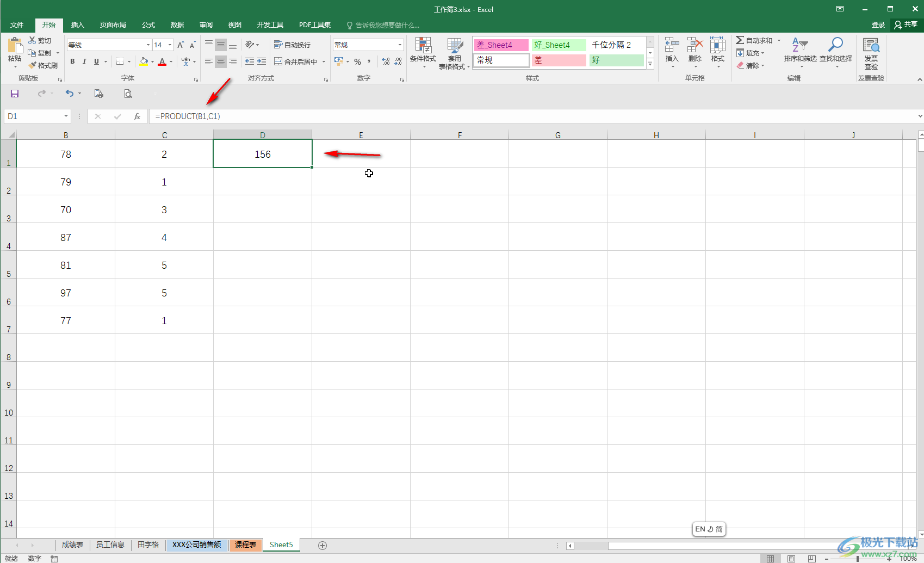Click the comma style icon

369,61
